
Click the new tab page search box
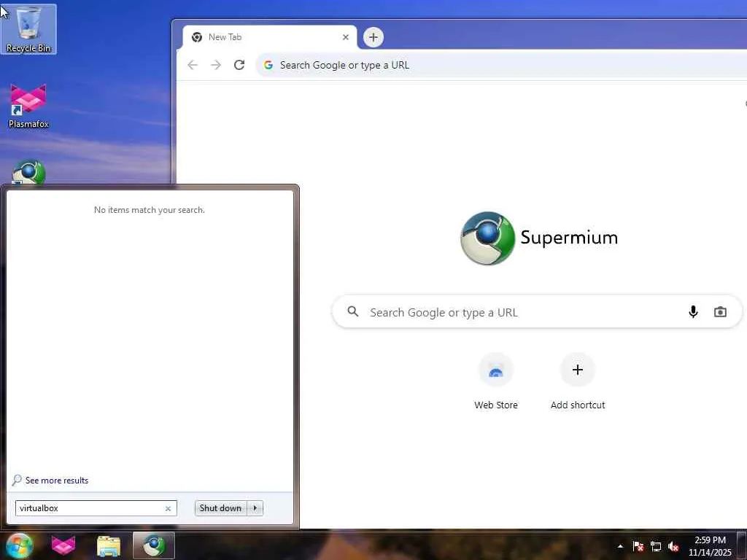click(537, 312)
